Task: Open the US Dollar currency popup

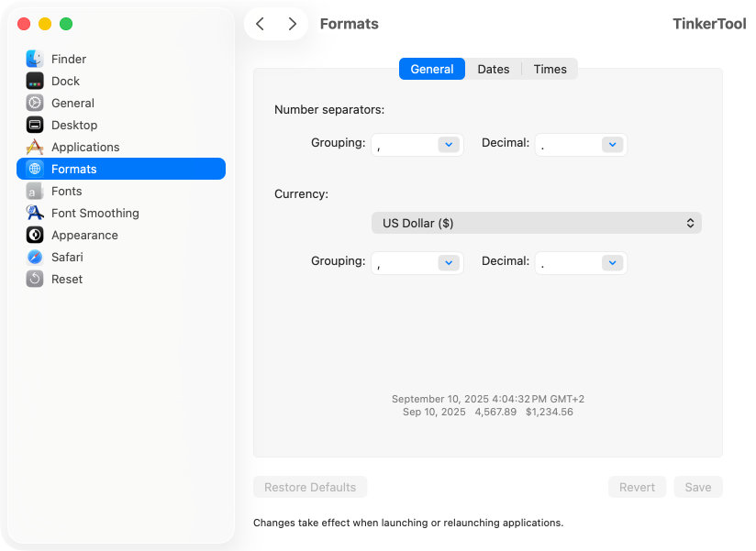Action: 536,223
